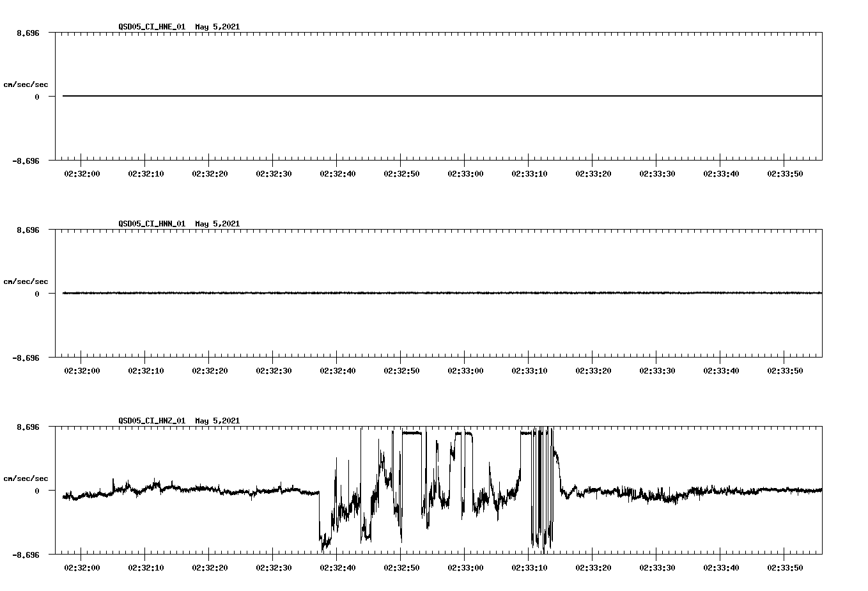
Task: Click the cm/sec/sec label on the bottom plot
Action: click(x=26, y=477)
